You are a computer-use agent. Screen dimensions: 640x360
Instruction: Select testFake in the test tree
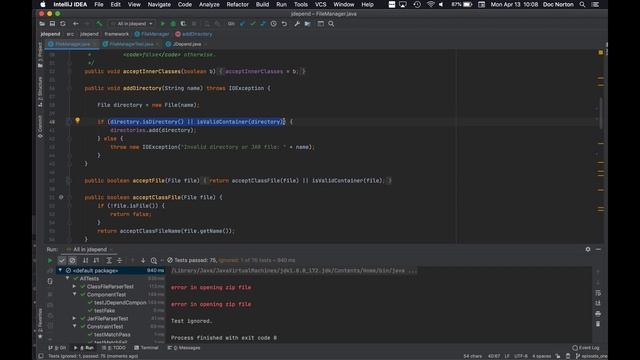pyautogui.click(x=104, y=311)
